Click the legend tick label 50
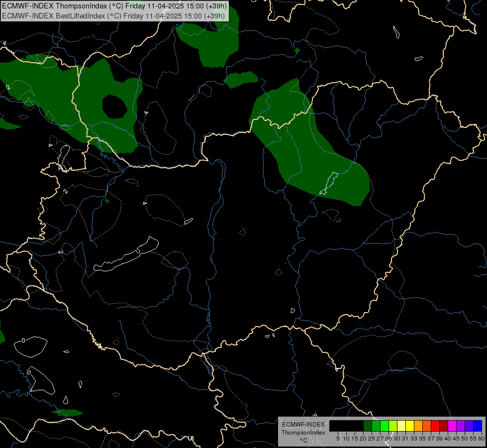The width and height of the screenshot is (487, 448). [x=464, y=439]
